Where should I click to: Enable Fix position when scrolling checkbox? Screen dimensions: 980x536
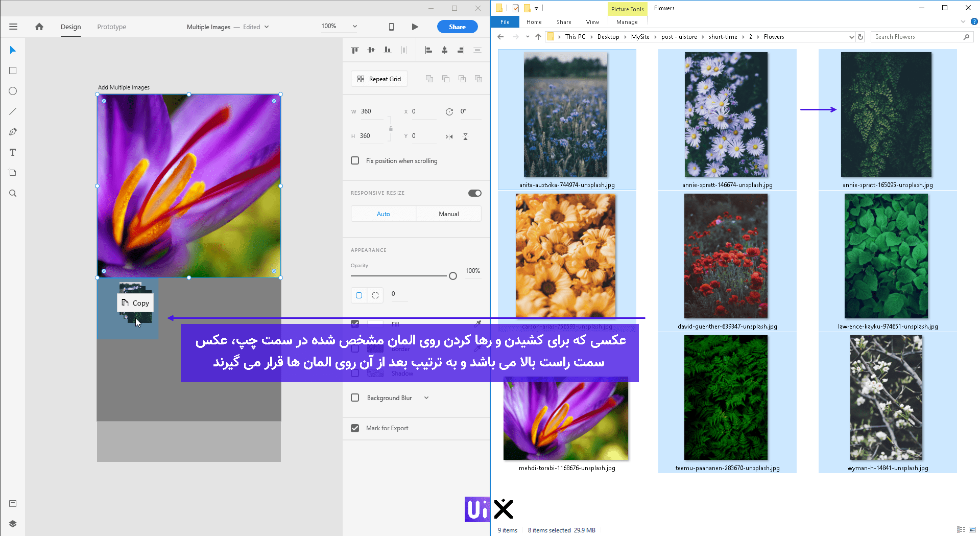pos(355,160)
